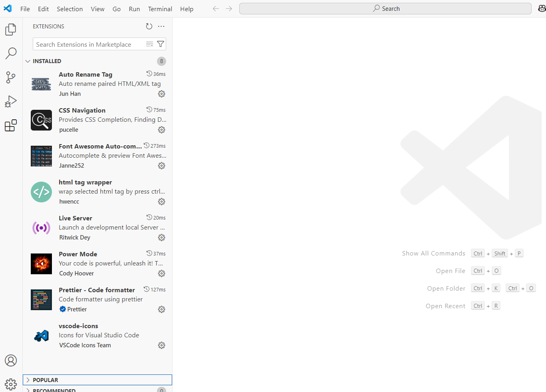The width and height of the screenshot is (546, 392).
Task: Select the CSS Navigation extension icon
Action: (41, 120)
